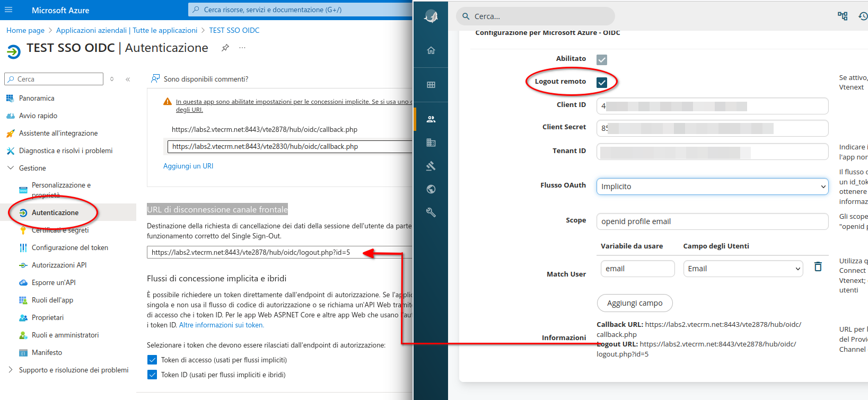This screenshot has height=400, width=868.
Task: Click the 'Variabile da usare' email field
Action: 637,269
